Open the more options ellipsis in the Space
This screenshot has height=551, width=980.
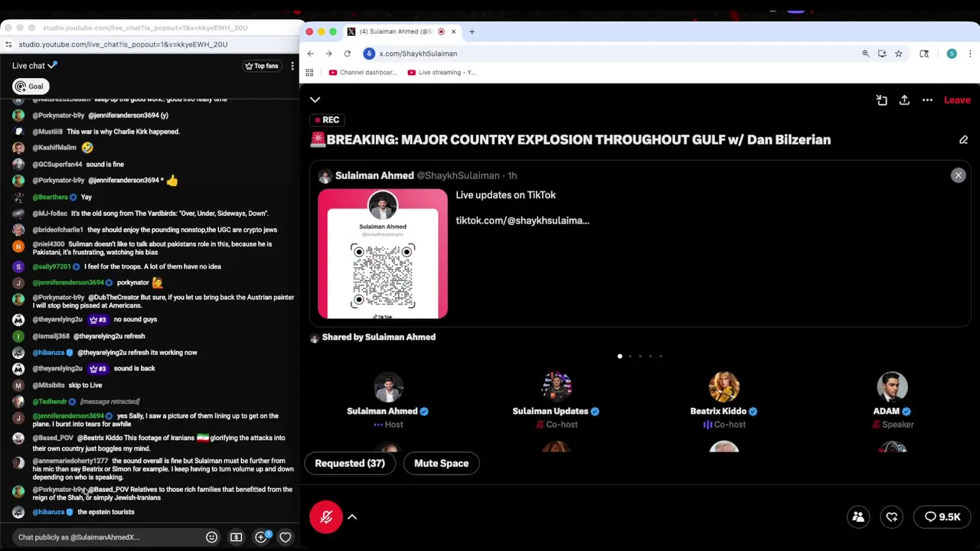tap(927, 100)
